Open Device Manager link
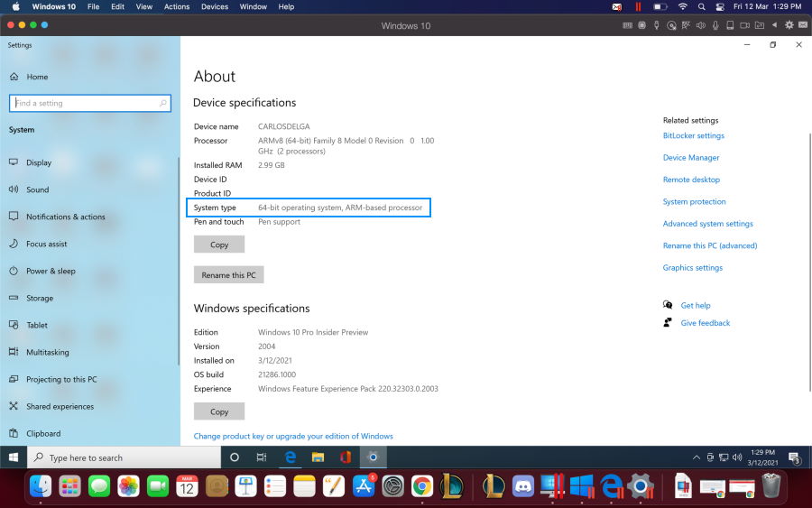 tap(691, 157)
